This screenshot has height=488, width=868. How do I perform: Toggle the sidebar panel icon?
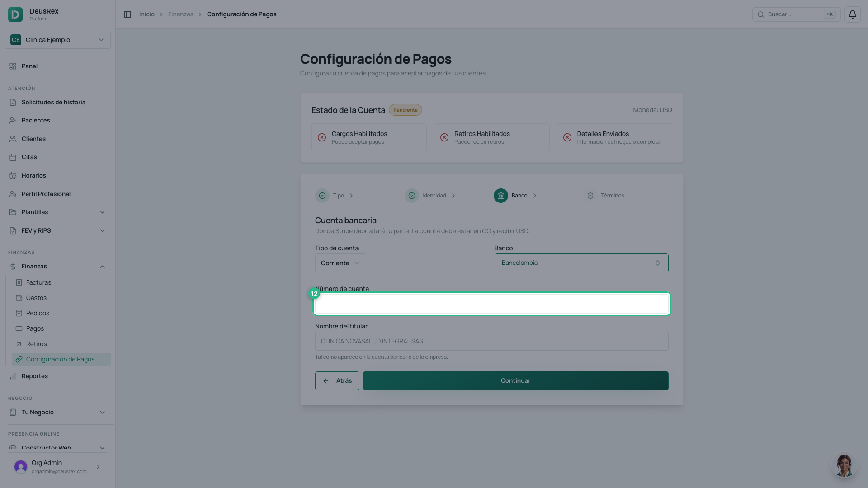[x=127, y=14]
